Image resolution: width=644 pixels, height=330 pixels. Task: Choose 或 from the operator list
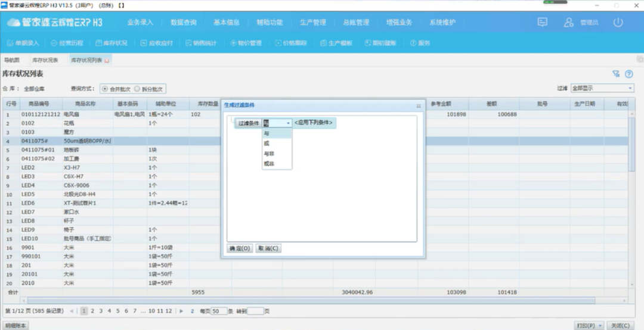(x=277, y=144)
